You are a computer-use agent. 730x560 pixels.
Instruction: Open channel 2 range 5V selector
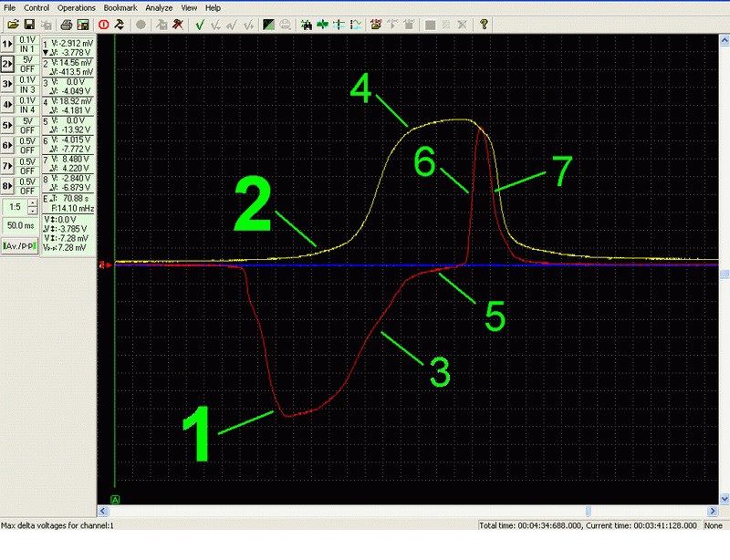click(x=27, y=60)
